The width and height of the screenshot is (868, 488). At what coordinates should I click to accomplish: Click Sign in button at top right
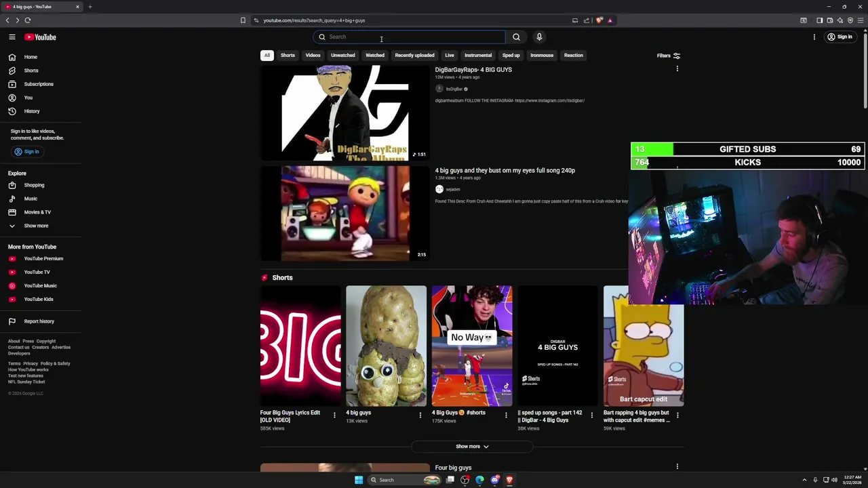click(x=840, y=37)
